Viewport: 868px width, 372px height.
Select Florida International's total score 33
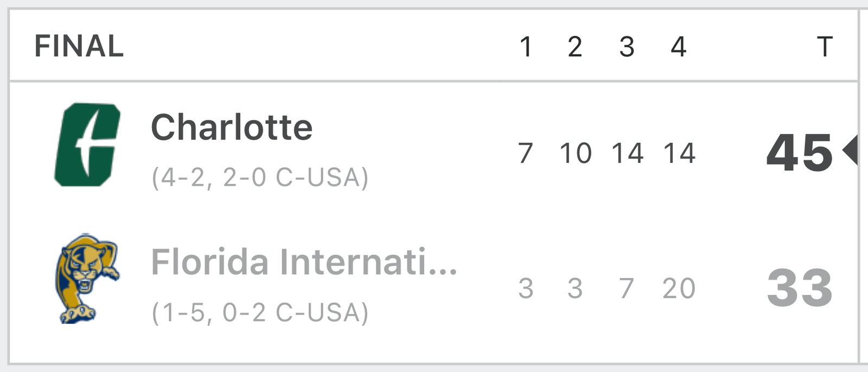coord(800,288)
